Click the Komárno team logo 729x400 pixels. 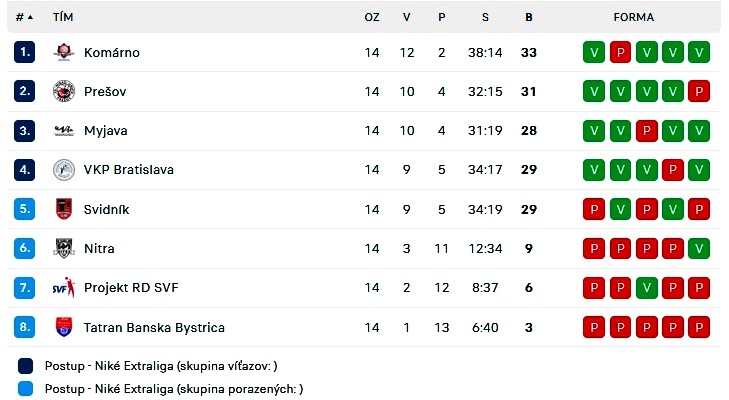click(64, 52)
